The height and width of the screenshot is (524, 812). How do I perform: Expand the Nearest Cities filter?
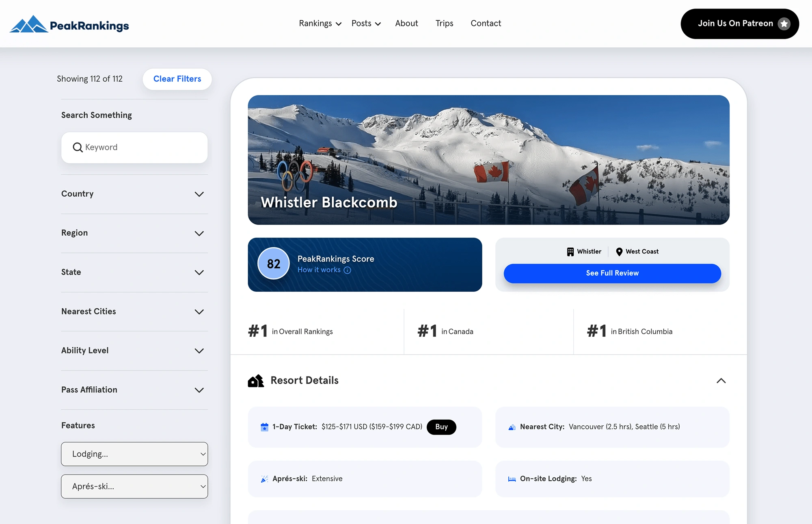134,312
